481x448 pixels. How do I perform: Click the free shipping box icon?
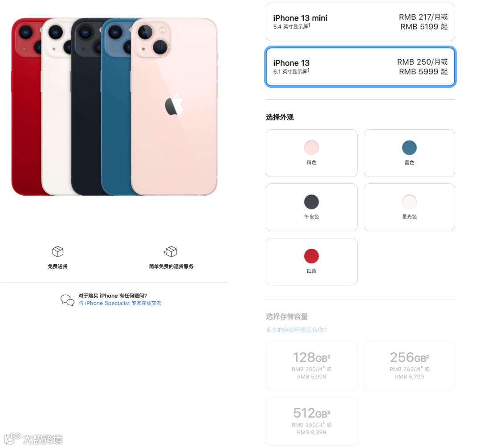57,252
